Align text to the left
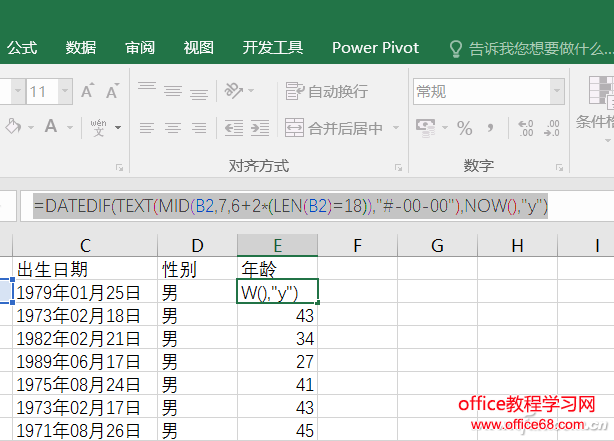The height and width of the screenshot is (441, 614). tap(147, 128)
